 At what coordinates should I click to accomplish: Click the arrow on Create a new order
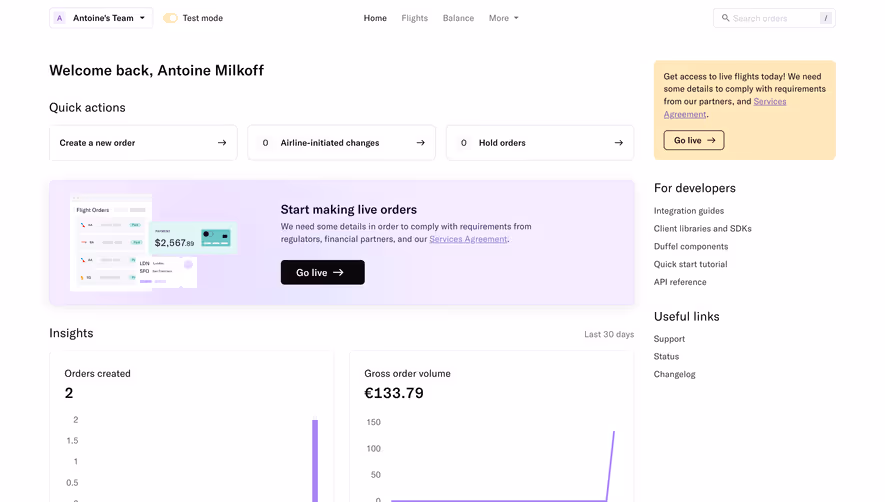[x=222, y=143]
